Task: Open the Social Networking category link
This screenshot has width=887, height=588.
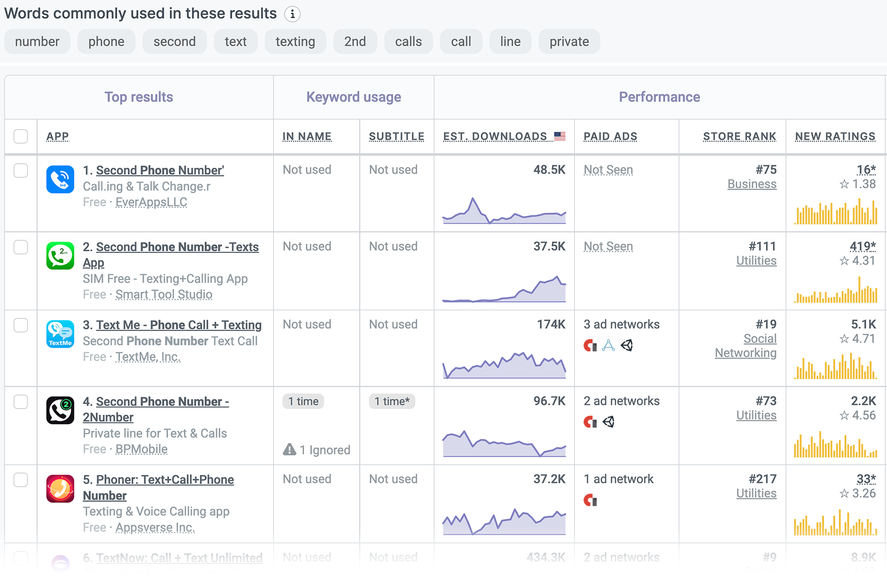Action: click(x=746, y=346)
